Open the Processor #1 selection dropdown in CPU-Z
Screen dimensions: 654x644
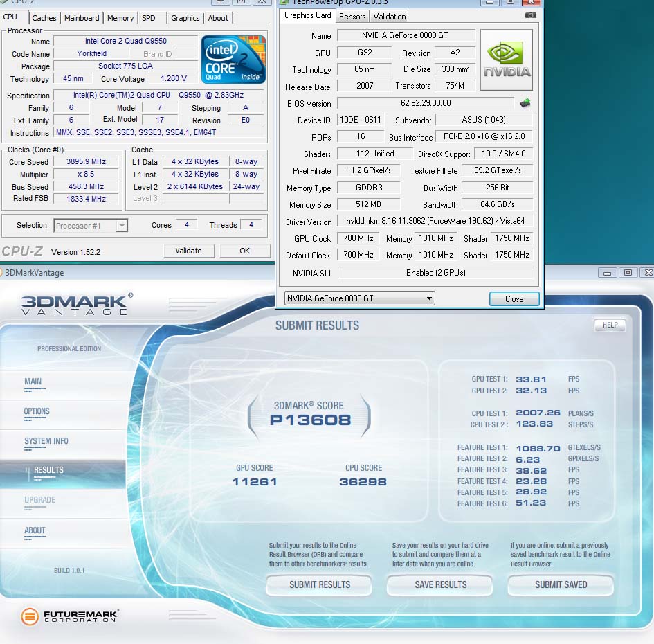tap(121, 225)
